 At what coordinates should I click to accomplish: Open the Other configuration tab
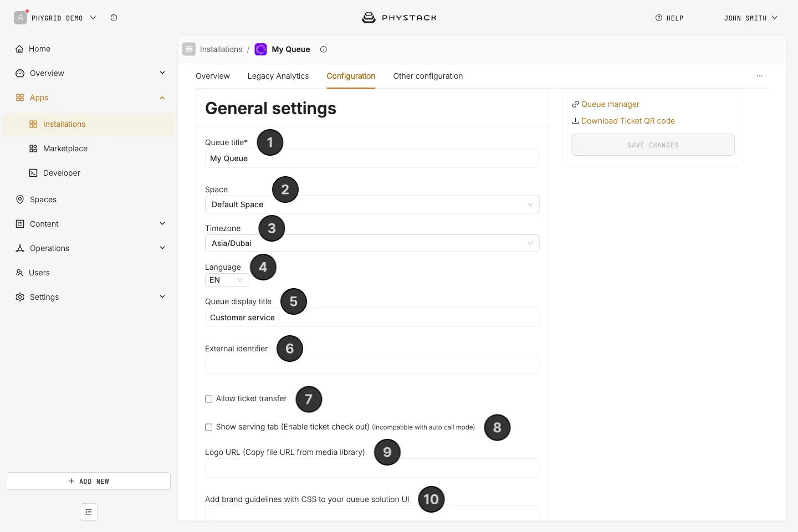pos(428,76)
